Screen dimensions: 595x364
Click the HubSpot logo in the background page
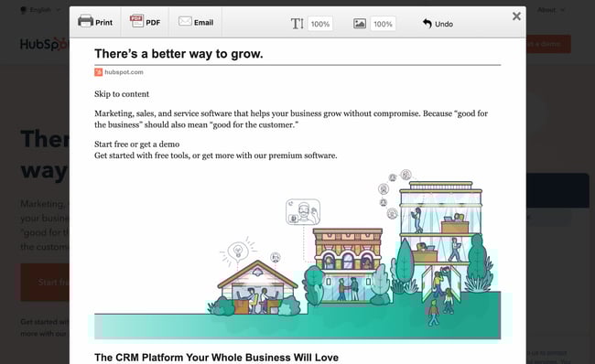tap(45, 44)
